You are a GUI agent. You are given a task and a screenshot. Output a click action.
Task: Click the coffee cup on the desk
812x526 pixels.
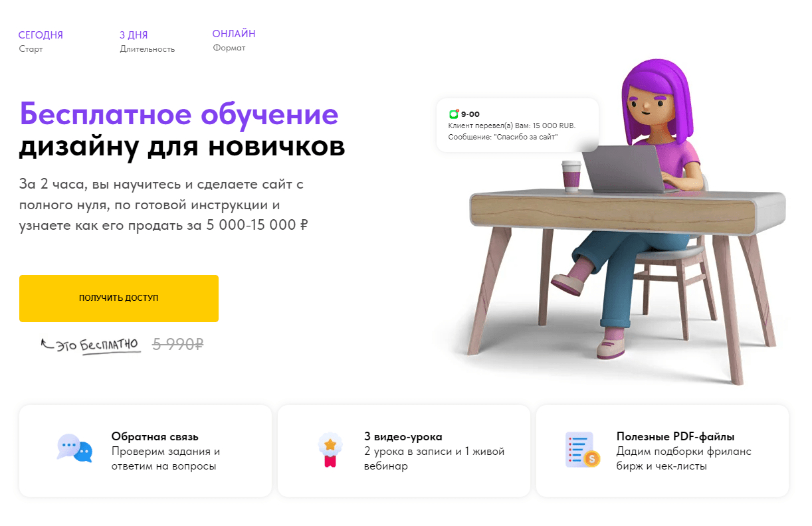tap(571, 177)
